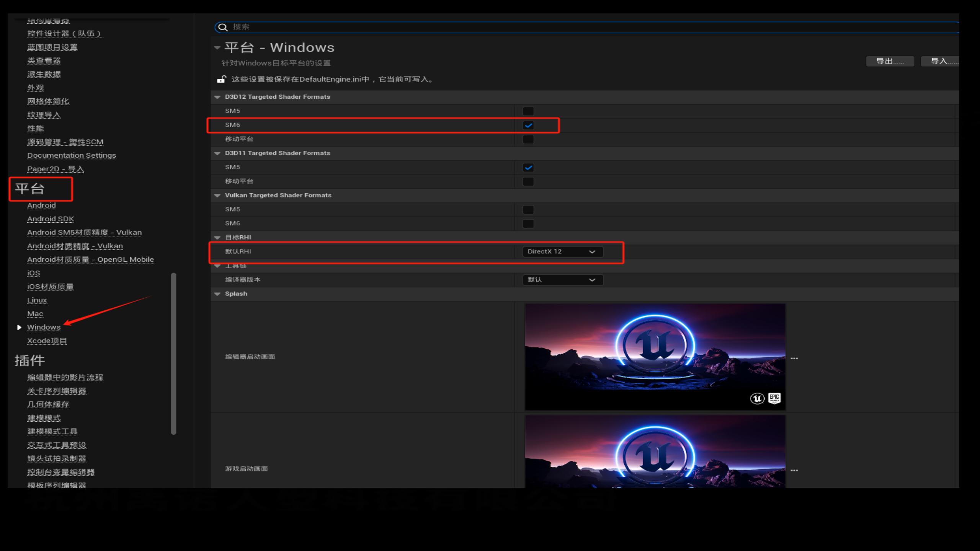Open iOS材质质量 settings
Image resolution: width=980 pixels, height=551 pixels.
tap(50, 287)
